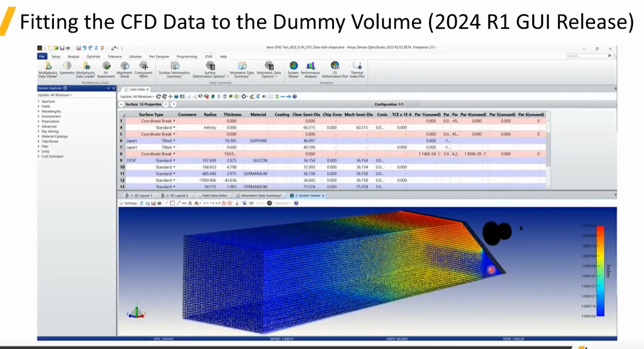Open Performance Analysis
The height and width of the screenshot is (349, 644).
(x=310, y=70)
